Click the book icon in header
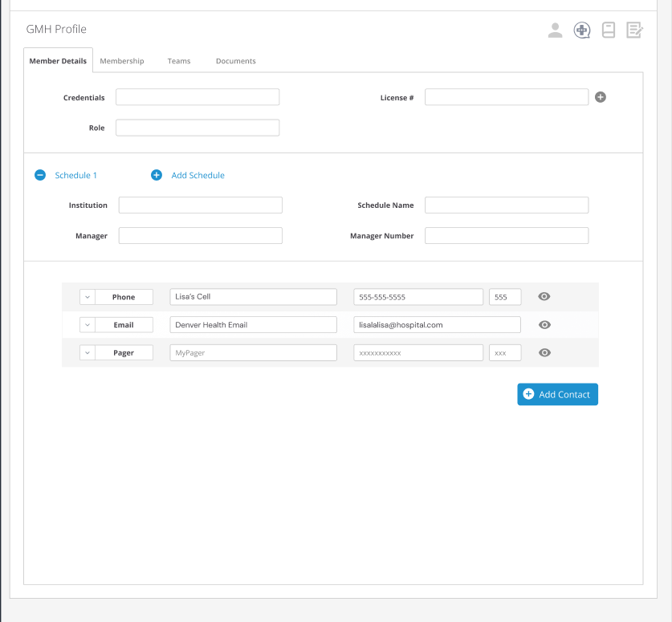672x622 pixels. [609, 30]
